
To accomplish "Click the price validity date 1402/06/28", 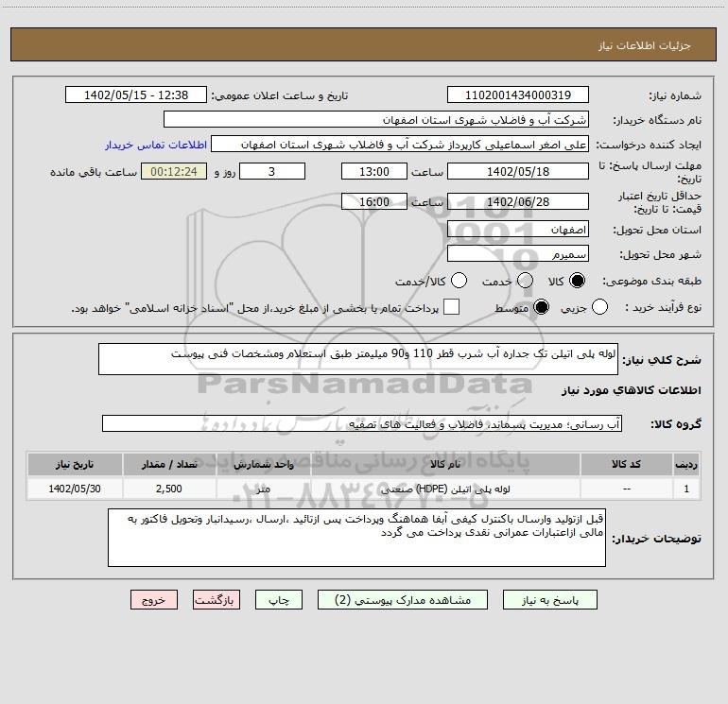I will point(518,201).
